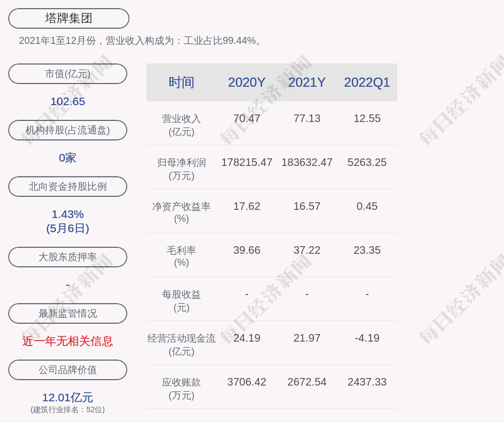Screen dimensions: 504x423
Task: Click the cash flow value -4.19
Action: pos(367,338)
